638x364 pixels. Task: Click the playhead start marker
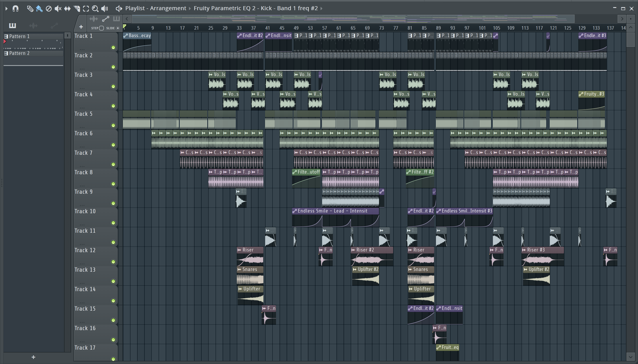pyautogui.click(x=124, y=27)
